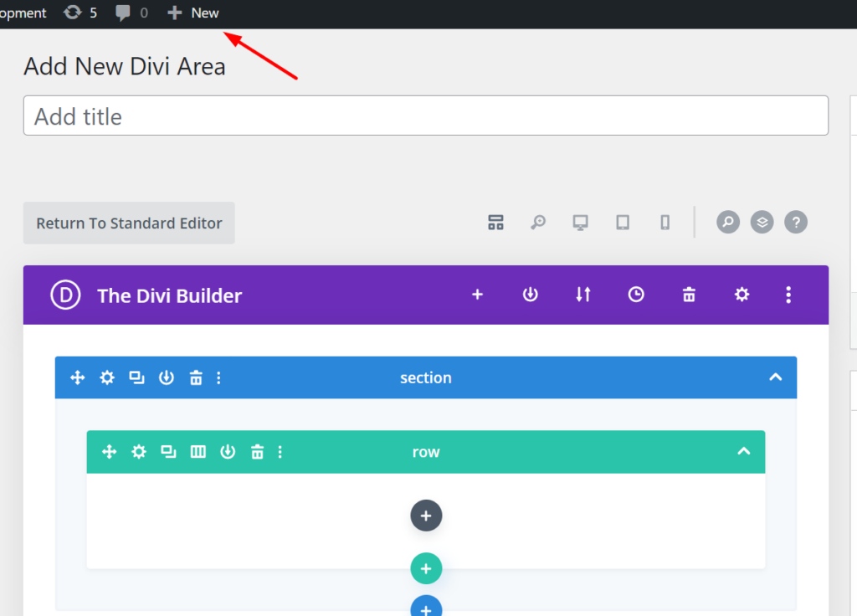Screen dimensions: 857x616
Task: Open the round gray search button
Action: [x=728, y=223]
